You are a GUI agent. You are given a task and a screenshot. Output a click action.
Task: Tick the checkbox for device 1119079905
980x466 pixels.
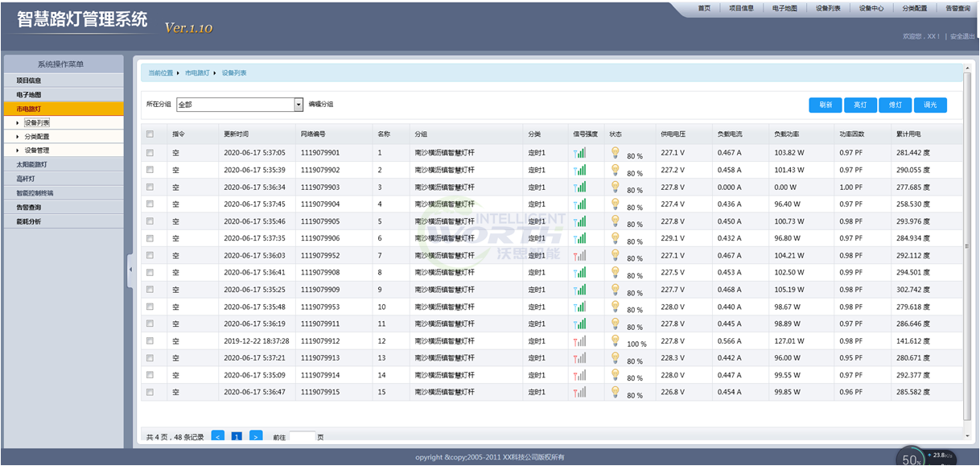(150, 221)
